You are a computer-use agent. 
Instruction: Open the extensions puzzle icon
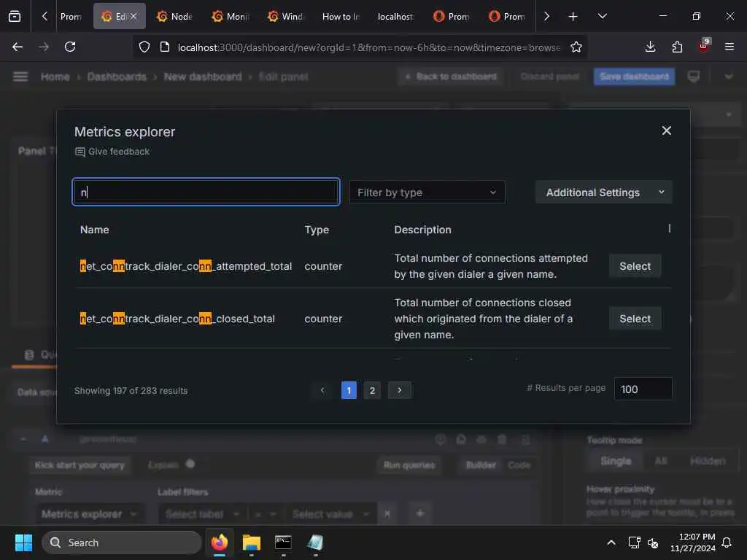coord(677,47)
